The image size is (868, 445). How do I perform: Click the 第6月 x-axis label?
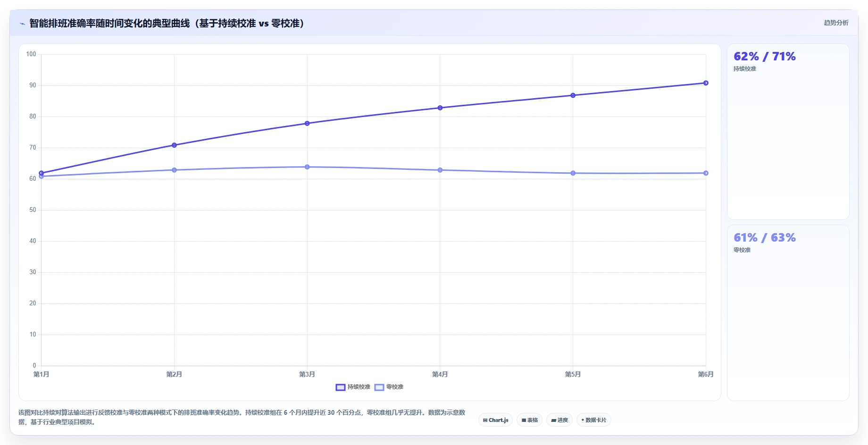tap(706, 374)
